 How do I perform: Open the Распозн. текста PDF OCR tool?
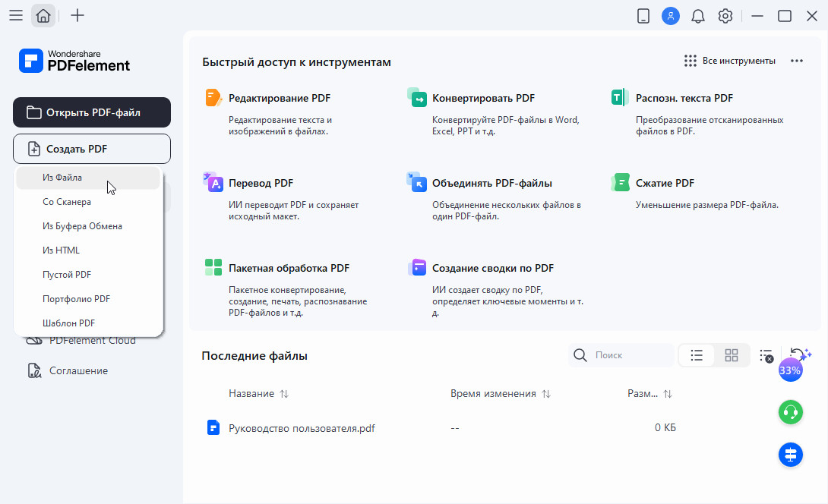(x=684, y=98)
